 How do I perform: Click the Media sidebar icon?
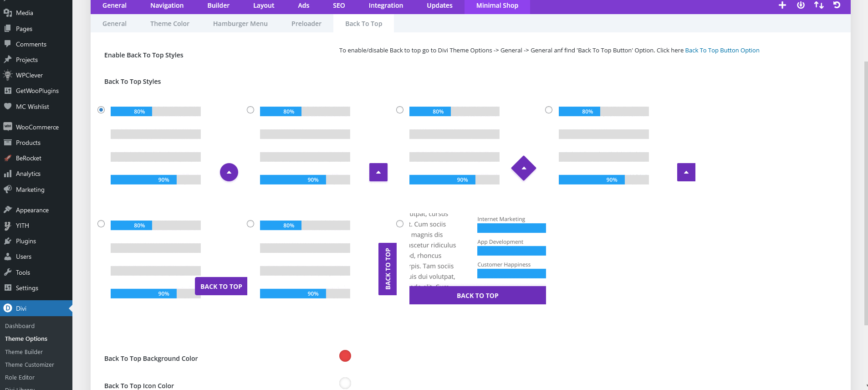click(8, 13)
